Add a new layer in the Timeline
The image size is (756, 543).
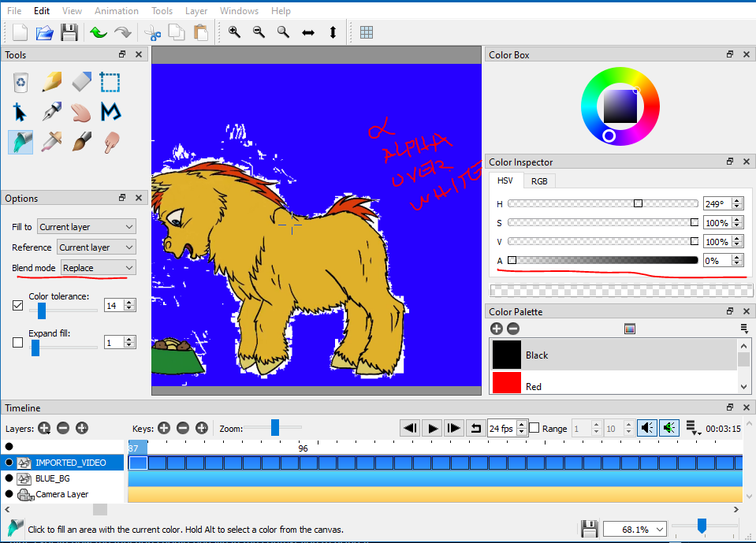pos(44,428)
